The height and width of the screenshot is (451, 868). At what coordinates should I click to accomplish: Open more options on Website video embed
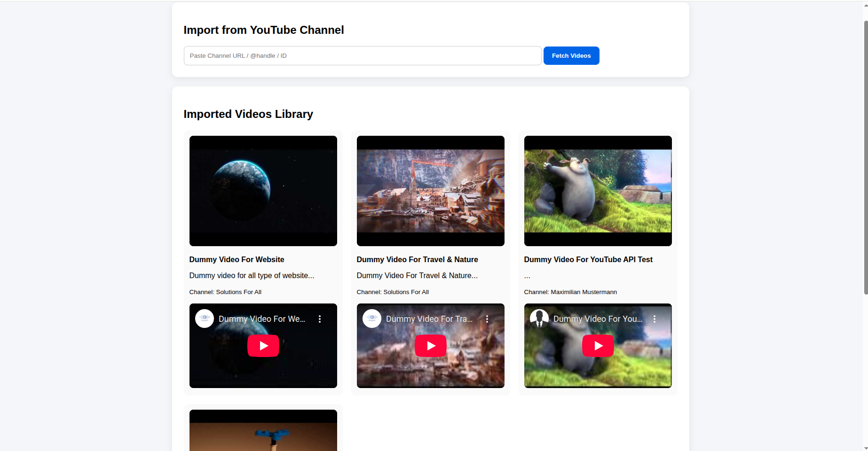point(320,319)
